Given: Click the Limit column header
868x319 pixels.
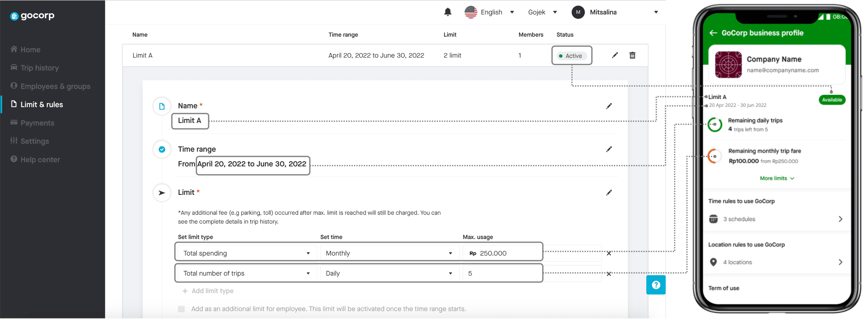Looking at the screenshot, I should pyautogui.click(x=449, y=35).
